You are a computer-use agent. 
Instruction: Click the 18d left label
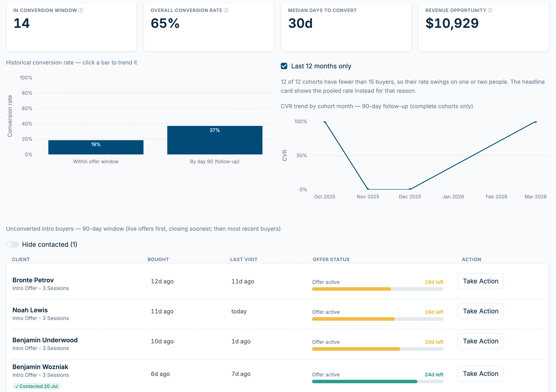point(434,282)
